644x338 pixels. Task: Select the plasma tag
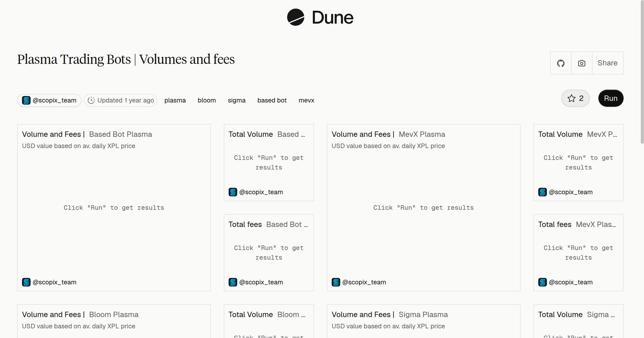[175, 100]
